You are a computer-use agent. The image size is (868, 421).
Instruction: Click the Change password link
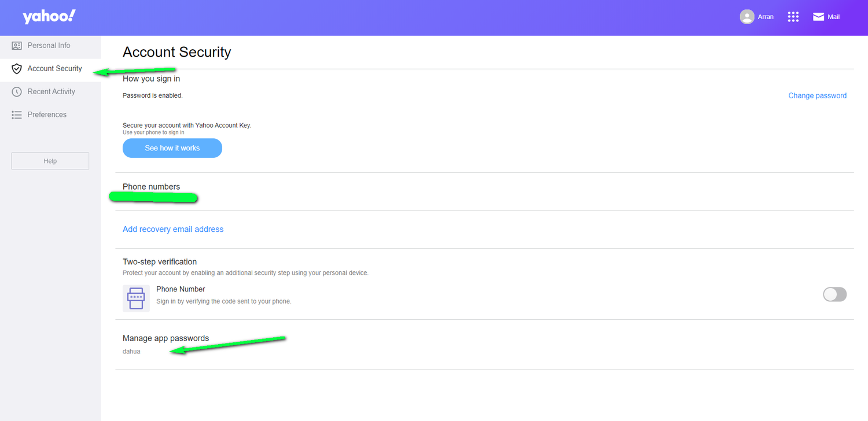click(x=817, y=96)
